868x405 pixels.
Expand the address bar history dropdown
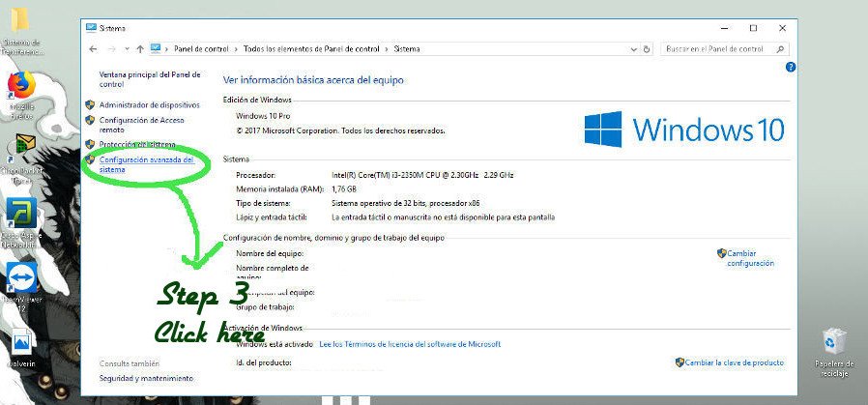click(634, 48)
